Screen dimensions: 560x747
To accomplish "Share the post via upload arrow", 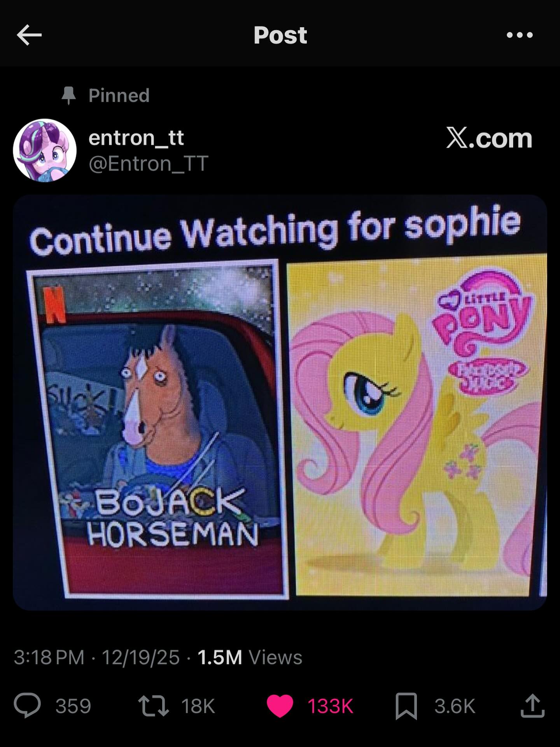I will 532,705.
